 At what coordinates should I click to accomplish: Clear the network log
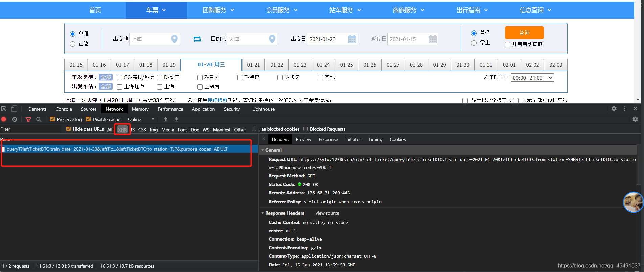coord(15,119)
